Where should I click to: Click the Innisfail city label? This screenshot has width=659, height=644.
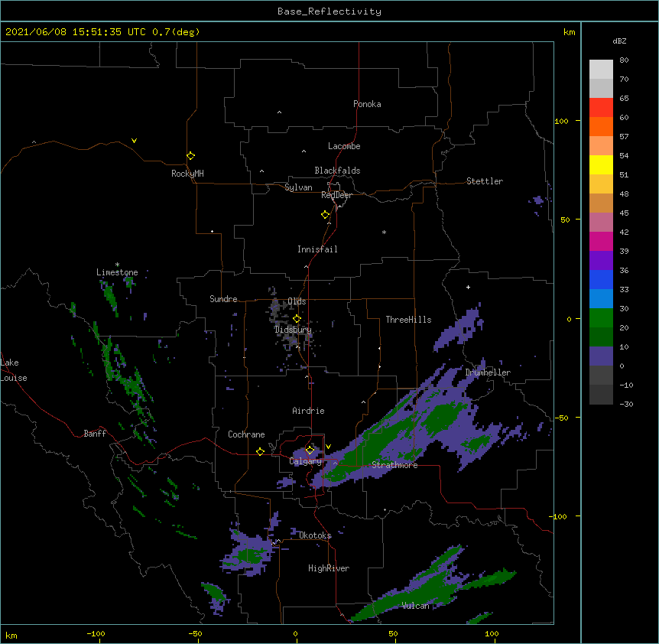pyautogui.click(x=317, y=249)
